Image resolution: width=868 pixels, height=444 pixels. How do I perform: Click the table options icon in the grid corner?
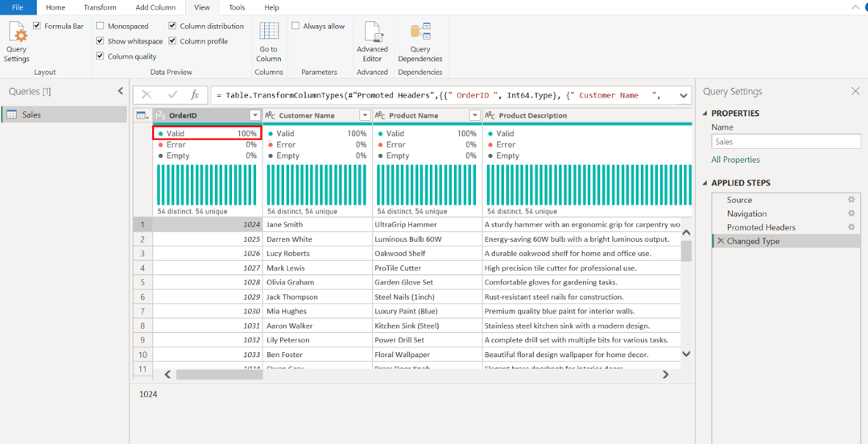click(143, 115)
